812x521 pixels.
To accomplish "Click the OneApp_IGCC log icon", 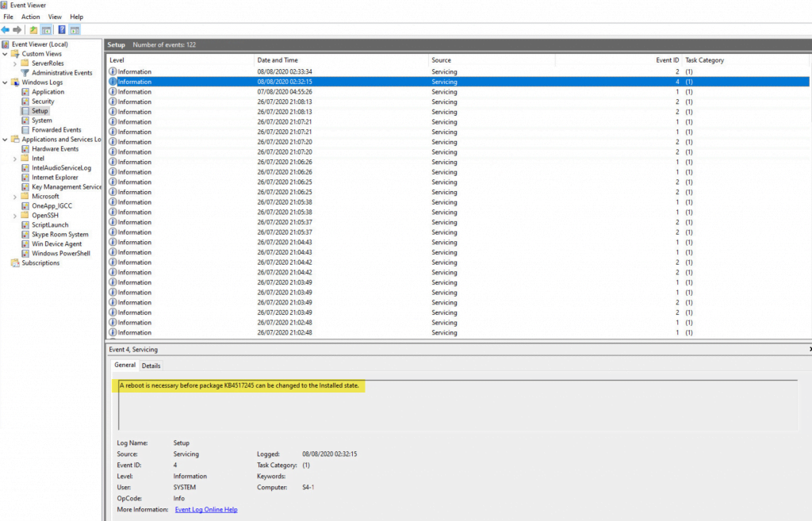I will point(25,206).
